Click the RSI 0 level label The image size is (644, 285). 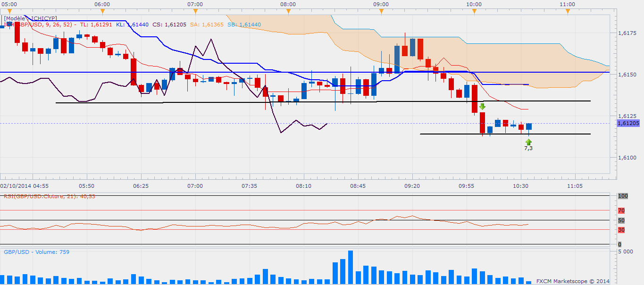click(619, 244)
